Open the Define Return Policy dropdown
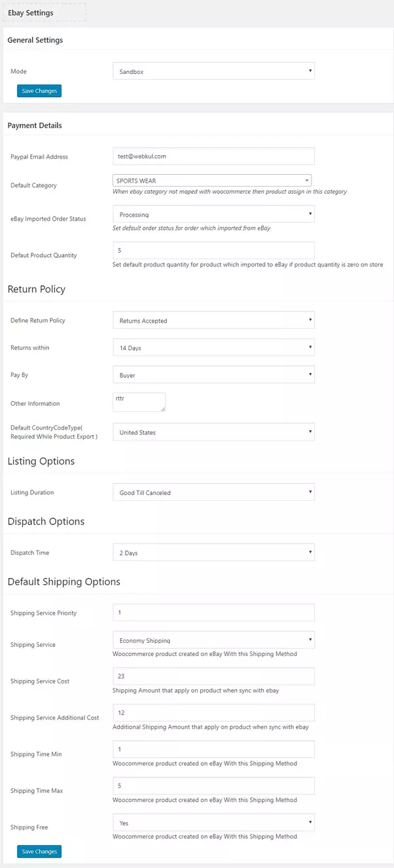 213,321
